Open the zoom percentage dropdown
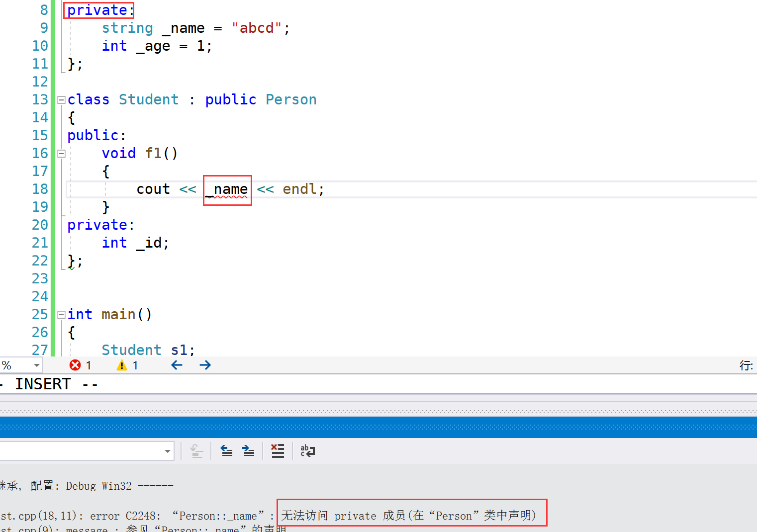Viewport: 757px width, 532px height. pyautogui.click(x=36, y=365)
